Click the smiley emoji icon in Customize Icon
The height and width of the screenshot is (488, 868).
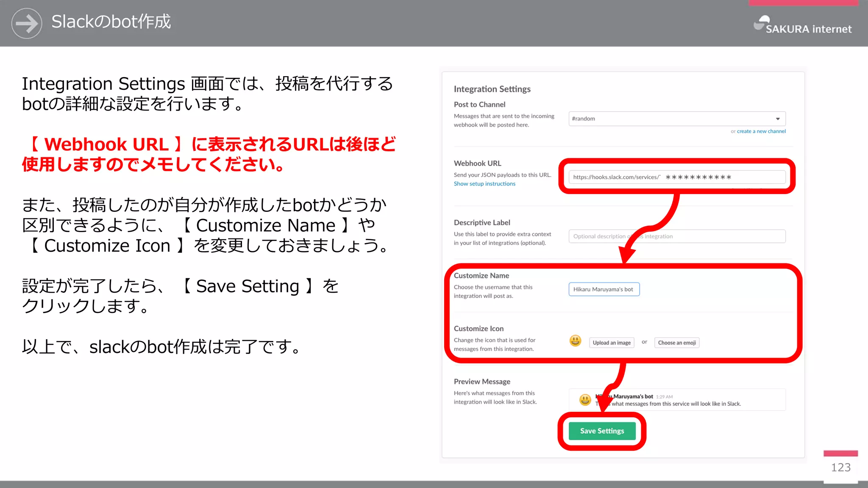tap(575, 341)
